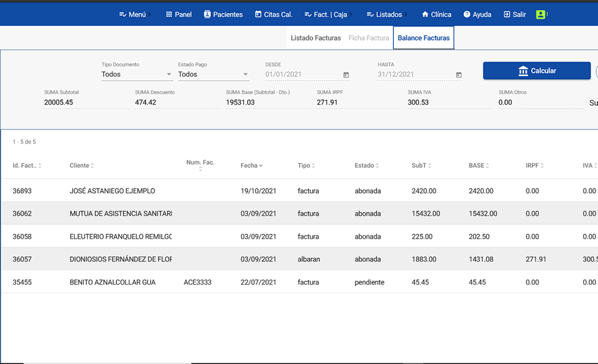This screenshot has height=364, width=598.
Task: Open the Listados menu dropdown
Action: pos(388,14)
